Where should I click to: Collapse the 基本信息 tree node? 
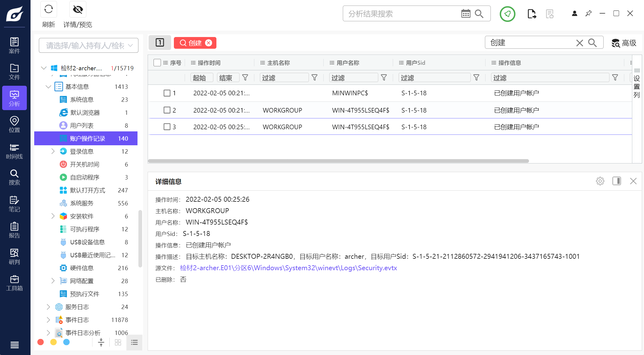[x=48, y=87]
